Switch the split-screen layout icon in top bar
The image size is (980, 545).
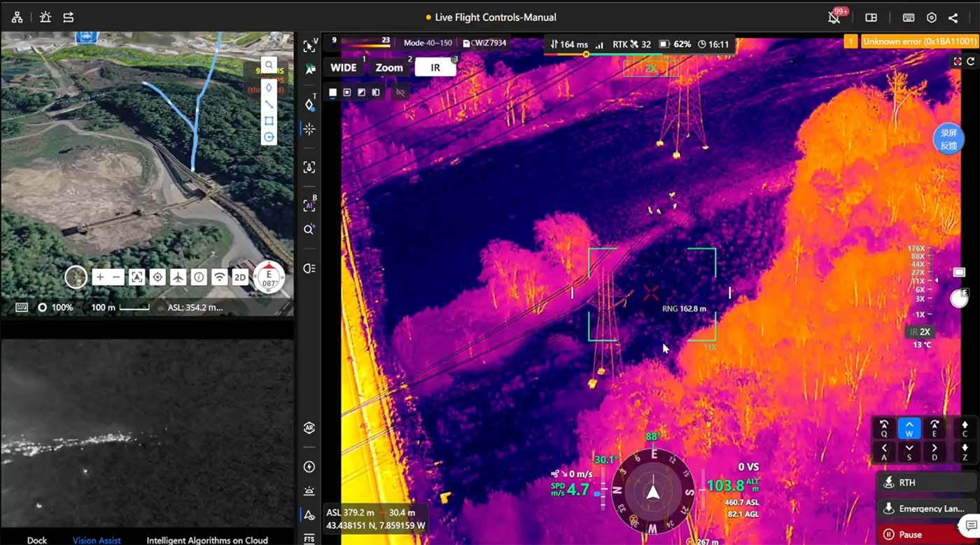[871, 18]
